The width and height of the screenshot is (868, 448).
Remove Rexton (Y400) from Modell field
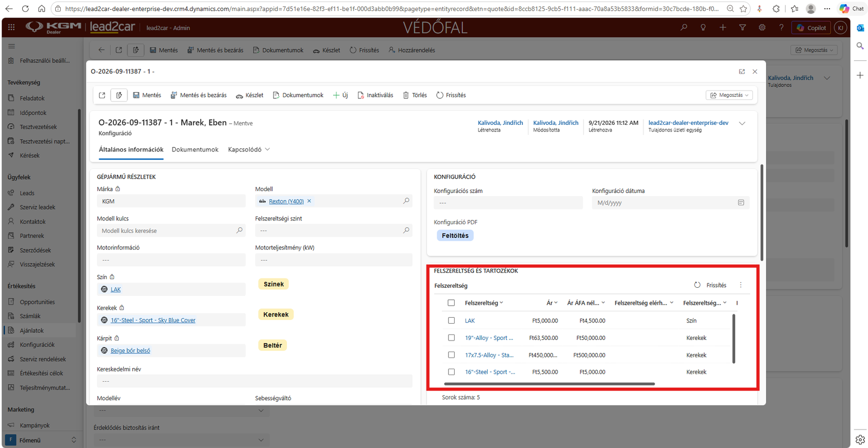point(309,201)
